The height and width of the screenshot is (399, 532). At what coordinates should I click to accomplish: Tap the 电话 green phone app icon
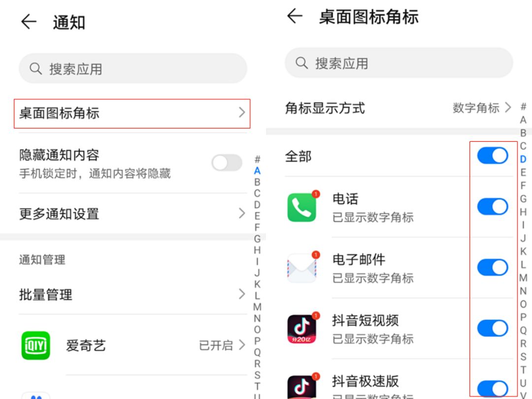click(x=301, y=207)
